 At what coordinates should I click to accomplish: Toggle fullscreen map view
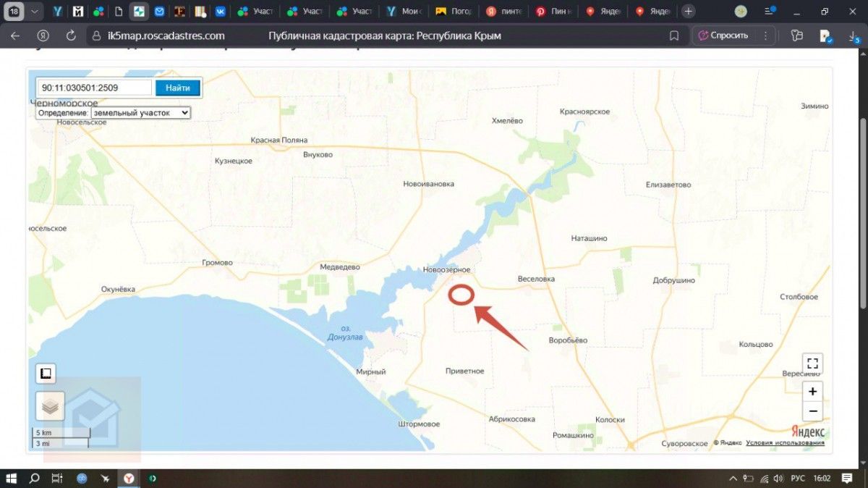click(x=812, y=363)
